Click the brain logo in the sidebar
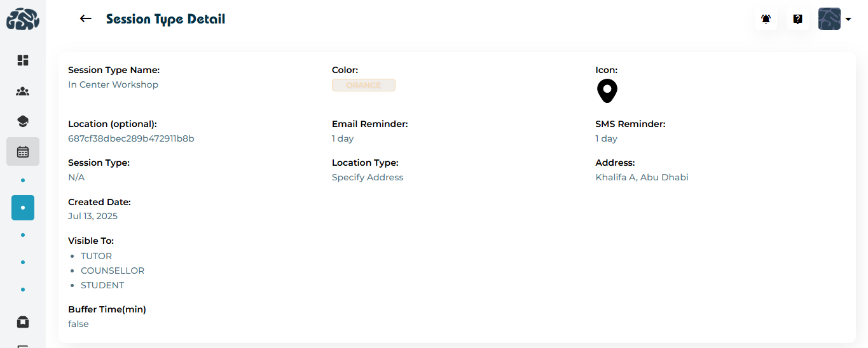 pyautogui.click(x=23, y=19)
